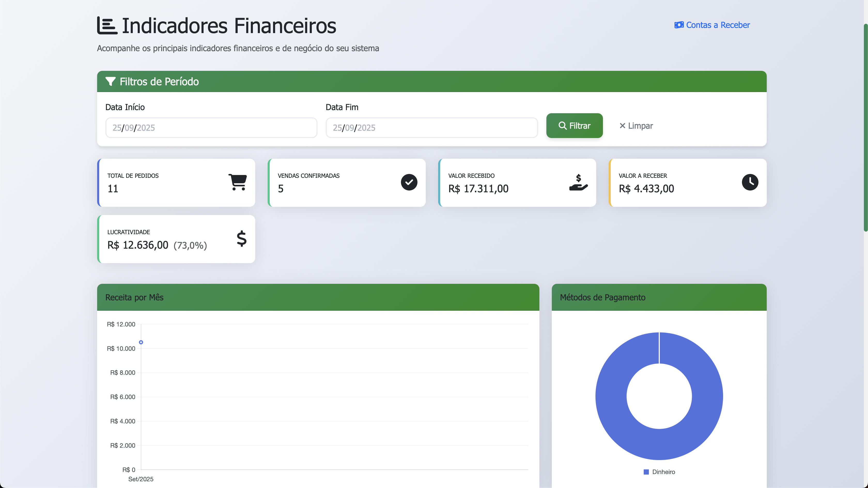Image resolution: width=868 pixels, height=488 pixels.
Task: Click the shopping cart icon on Total de Pedidos
Action: (x=238, y=182)
